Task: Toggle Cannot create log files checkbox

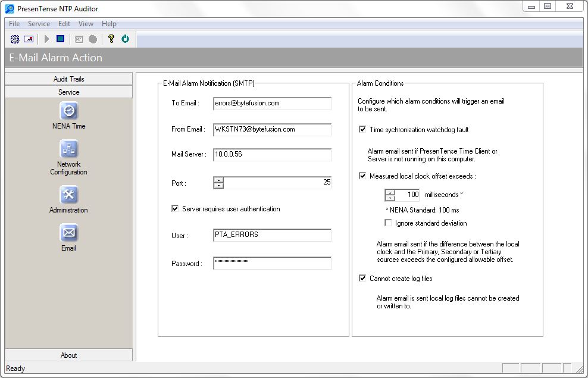Action: click(362, 278)
